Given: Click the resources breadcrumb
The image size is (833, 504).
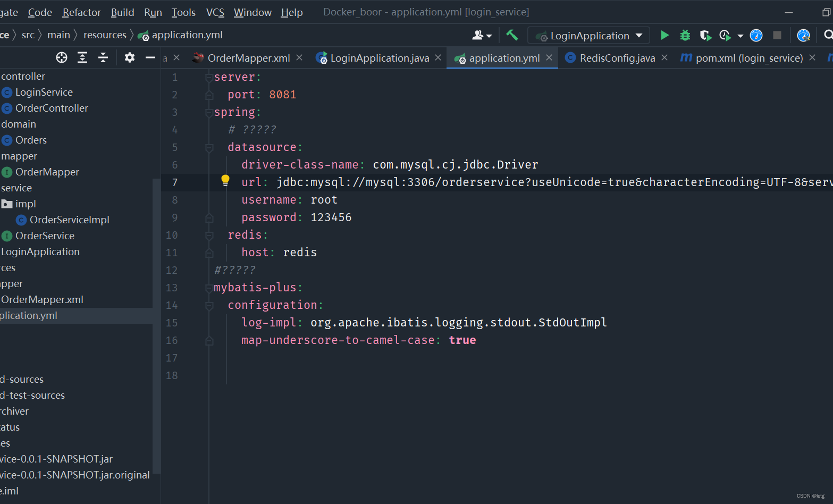Looking at the screenshot, I should 105,35.
